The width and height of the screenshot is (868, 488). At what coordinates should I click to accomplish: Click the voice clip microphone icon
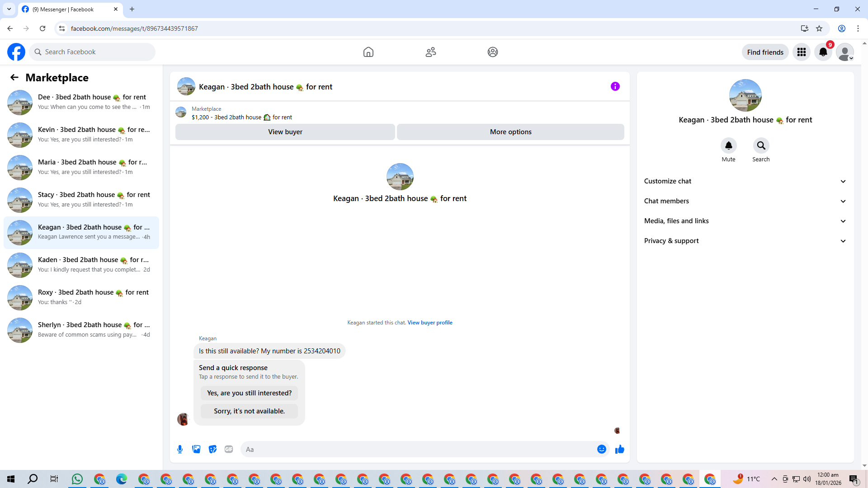tap(180, 449)
